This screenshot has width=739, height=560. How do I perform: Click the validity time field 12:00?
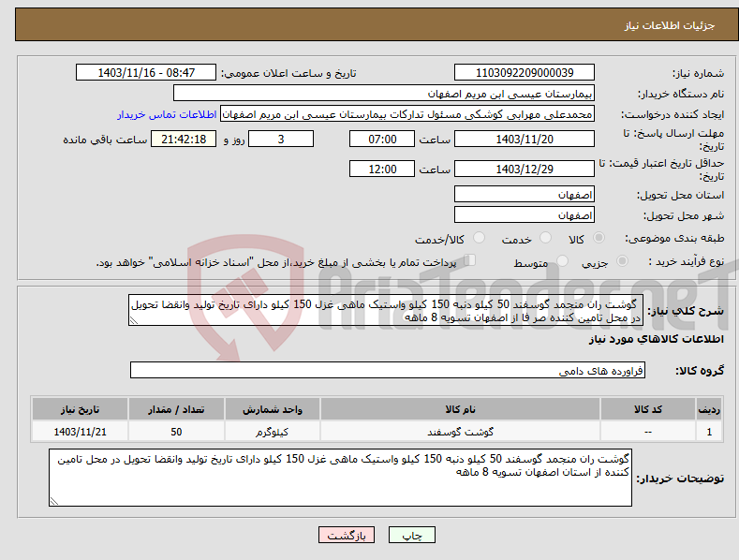click(x=382, y=169)
